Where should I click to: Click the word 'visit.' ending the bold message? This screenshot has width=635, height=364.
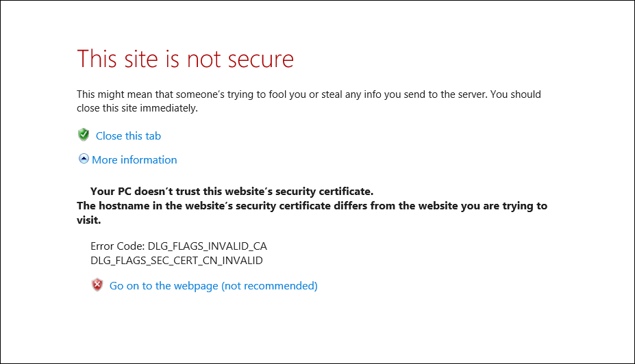coord(89,220)
